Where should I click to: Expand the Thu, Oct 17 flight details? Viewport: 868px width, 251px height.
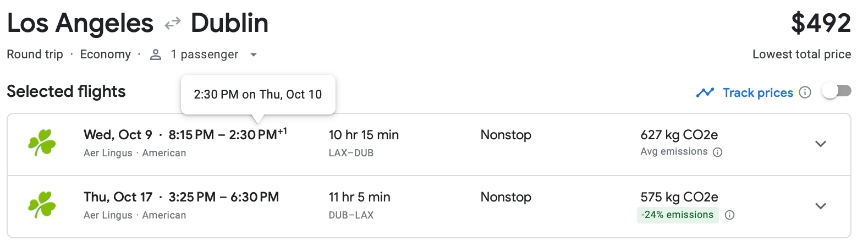[821, 206]
